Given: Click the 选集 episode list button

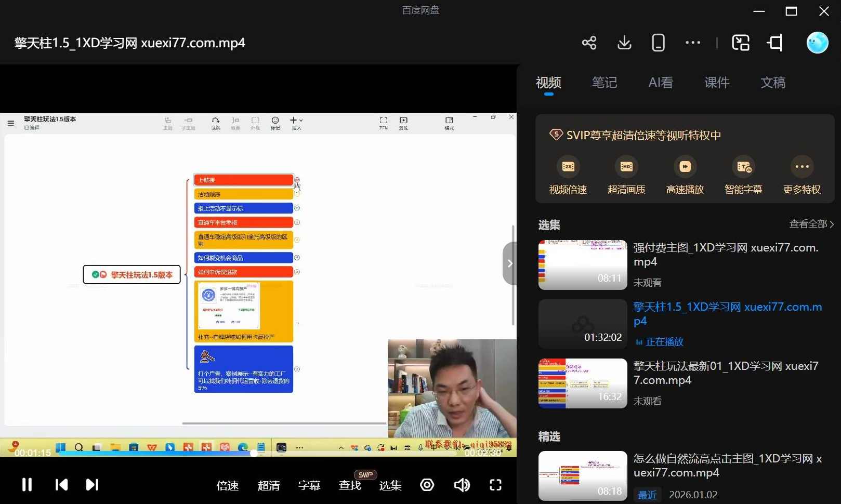Looking at the screenshot, I should point(390,485).
